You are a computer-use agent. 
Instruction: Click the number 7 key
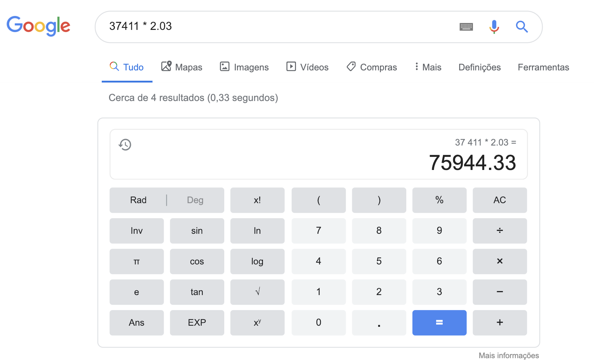[x=319, y=231]
